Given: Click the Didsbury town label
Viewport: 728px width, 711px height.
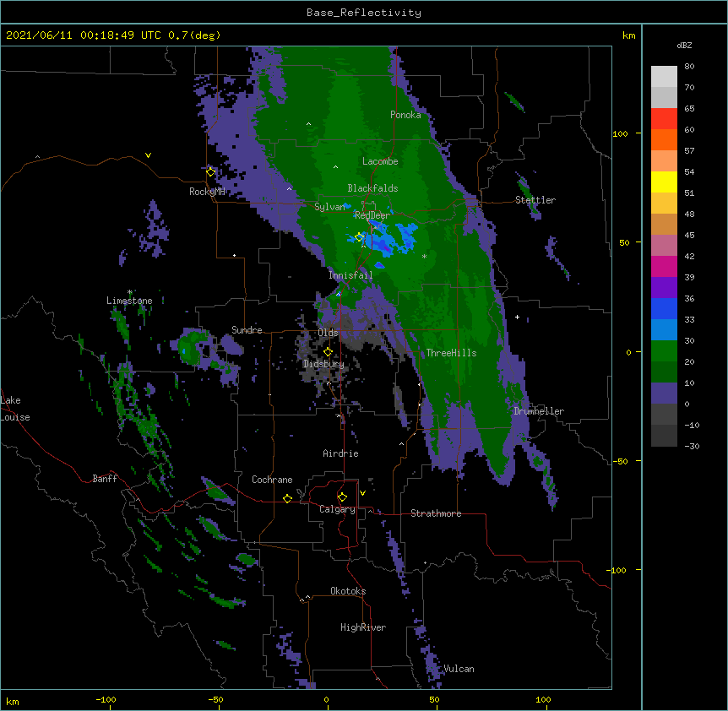Looking at the screenshot, I should click(323, 364).
